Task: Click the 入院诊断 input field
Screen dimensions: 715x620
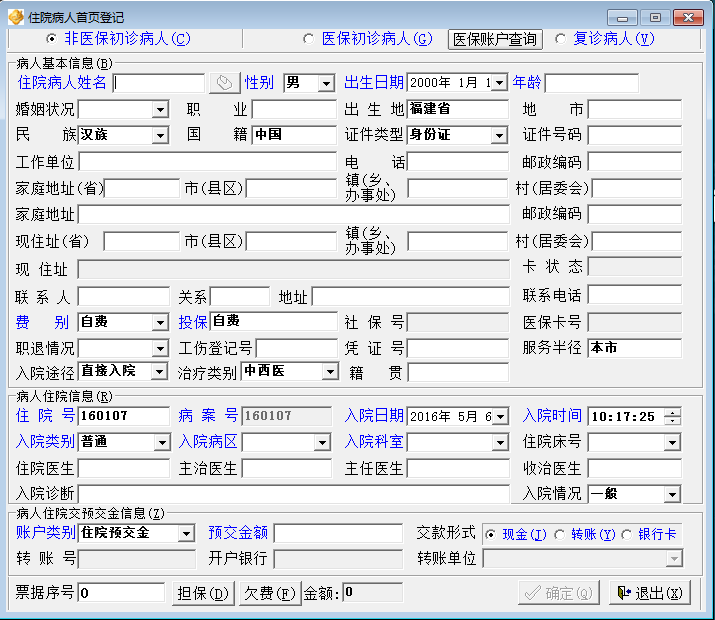Action: click(294, 494)
